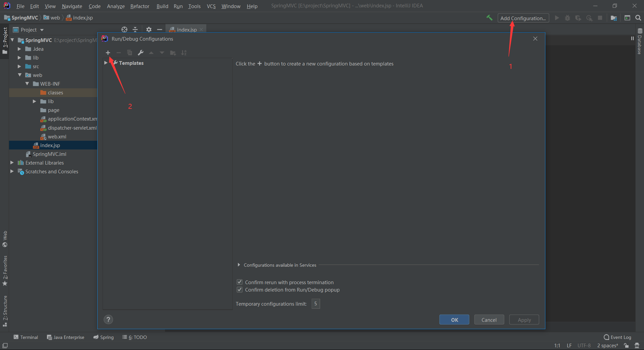Expand the src folder
This screenshot has height=350, width=644.
[x=19, y=66]
